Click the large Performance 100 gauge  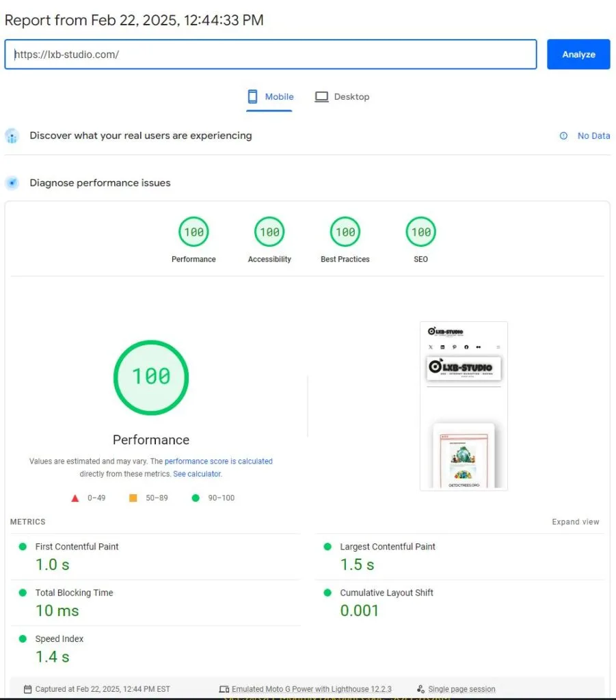point(150,377)
